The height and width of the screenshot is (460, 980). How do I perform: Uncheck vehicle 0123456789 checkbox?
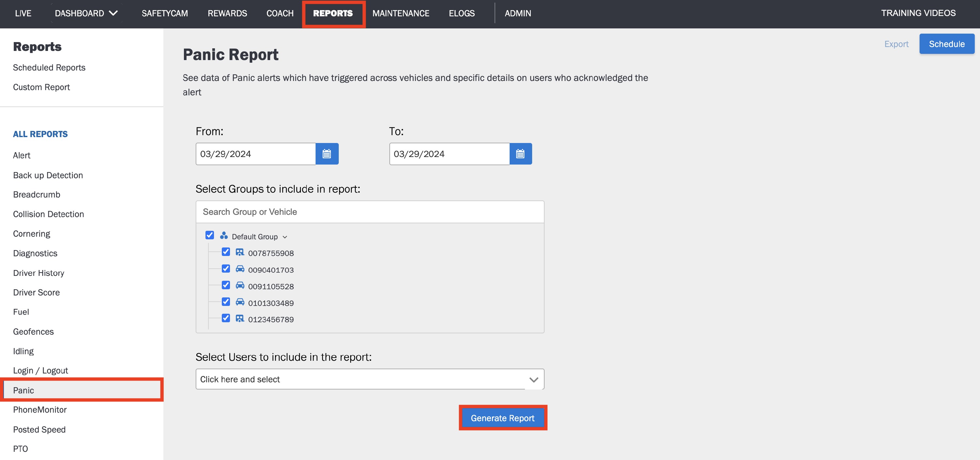pos(226,318)
